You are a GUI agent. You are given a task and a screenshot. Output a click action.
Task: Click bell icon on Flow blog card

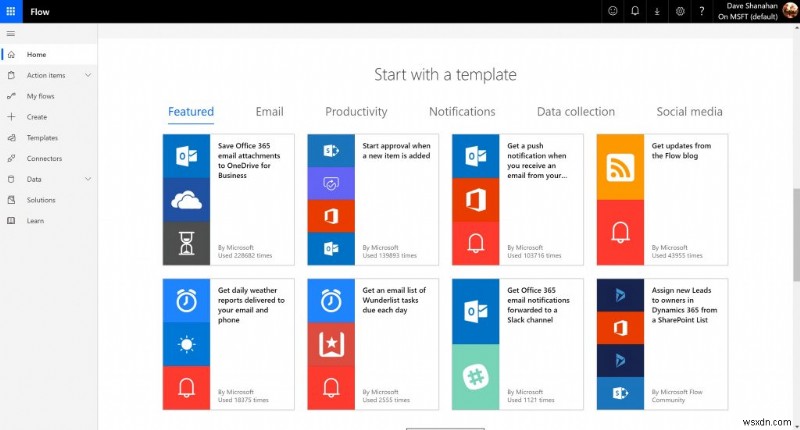tap(620, 233)
